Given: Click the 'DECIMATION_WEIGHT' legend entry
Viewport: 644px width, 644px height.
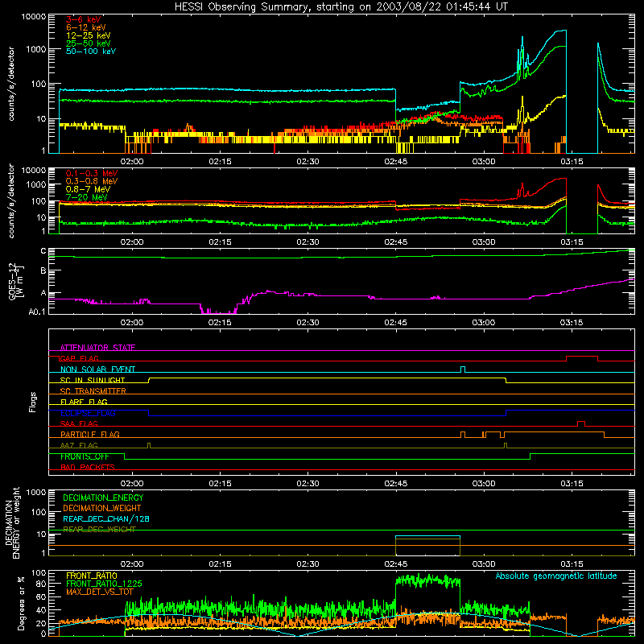Looking at the screenshot, I should coord(102,508).
